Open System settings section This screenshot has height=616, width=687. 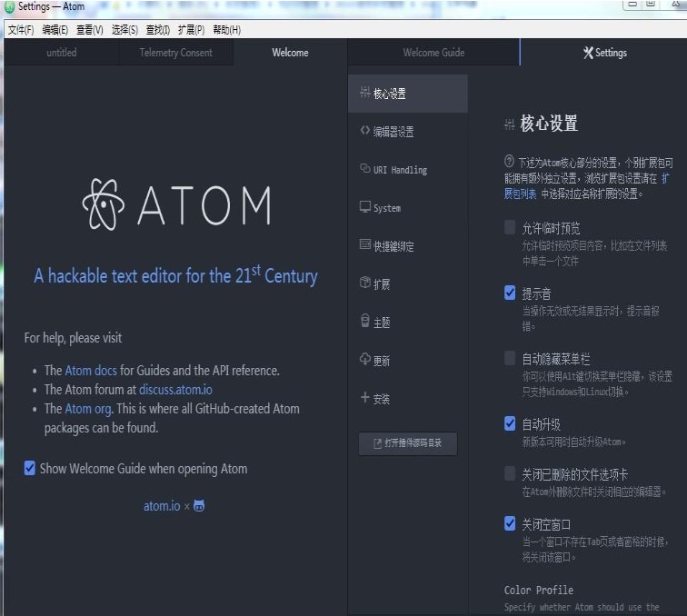tap(407, 208)
